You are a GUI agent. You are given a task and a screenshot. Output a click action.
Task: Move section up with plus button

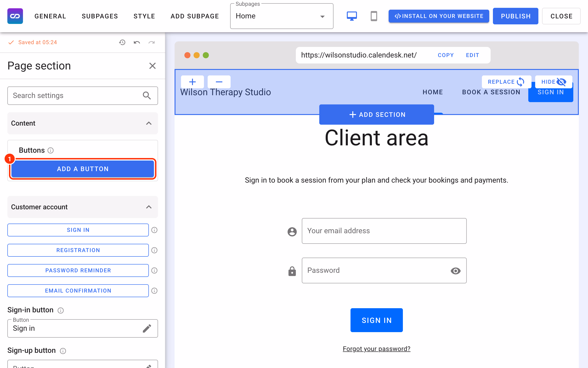[x=192, y=82]
